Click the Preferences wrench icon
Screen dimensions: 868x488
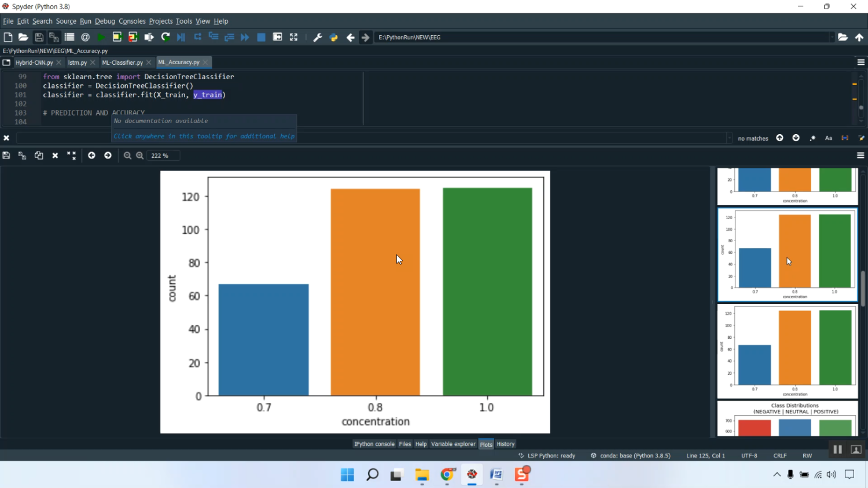(317, 37)
